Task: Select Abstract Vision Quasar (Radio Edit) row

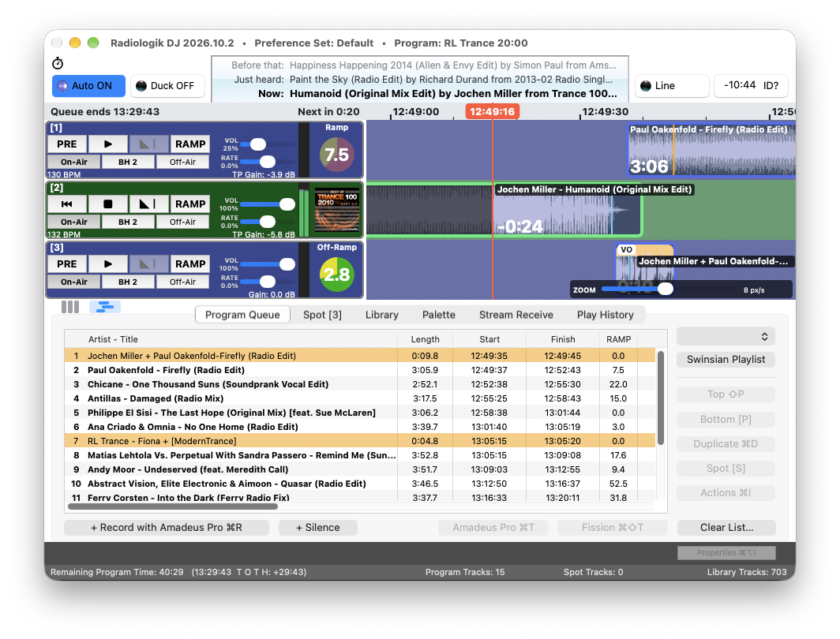Action: coord(359,484)
